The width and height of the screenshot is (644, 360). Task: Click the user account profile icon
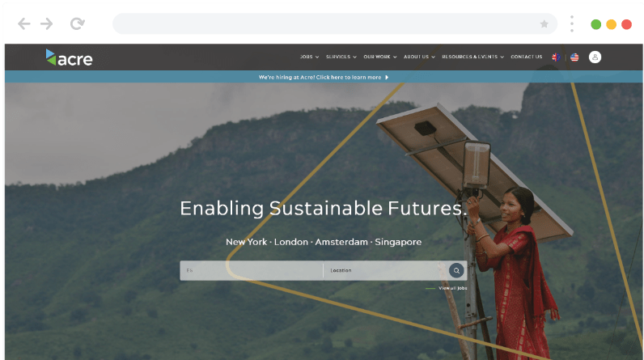595,57
